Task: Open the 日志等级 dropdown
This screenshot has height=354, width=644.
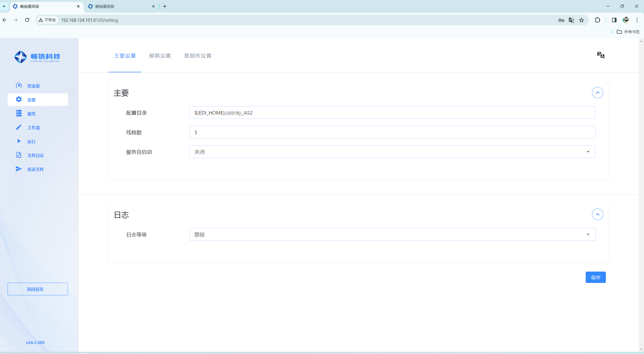Action: (x=392, y=234)
